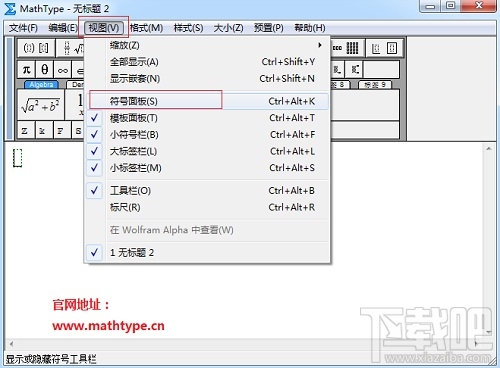Click the S item in small bar
The image size is (500, 368).
coord(78,130)
